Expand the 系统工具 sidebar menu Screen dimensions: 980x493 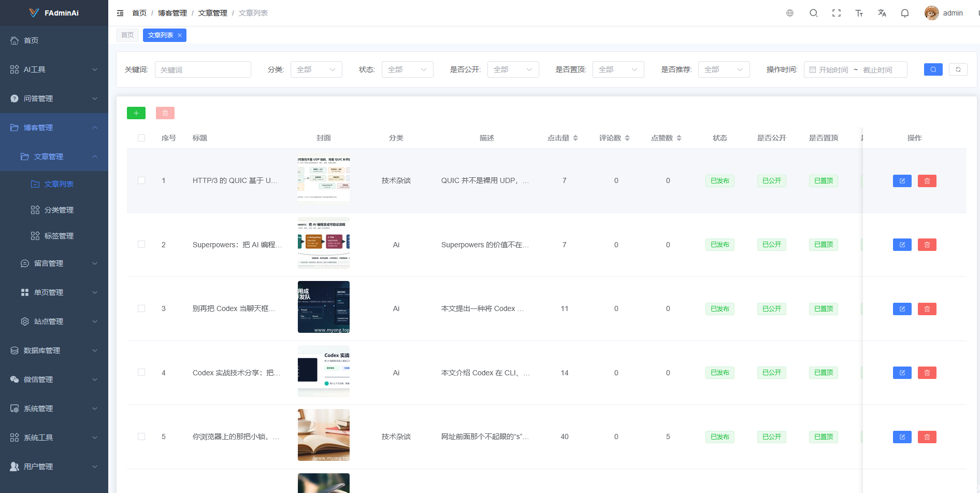(54, 438)
